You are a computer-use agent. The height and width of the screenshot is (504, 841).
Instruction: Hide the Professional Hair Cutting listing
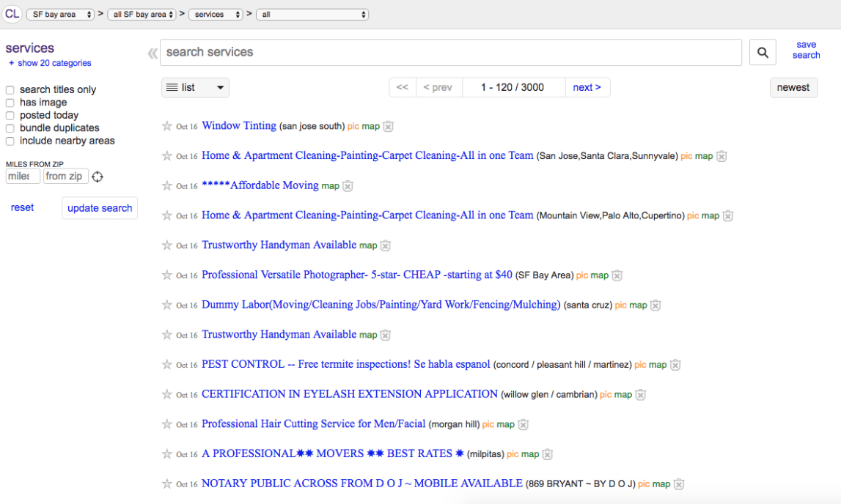(523, 425)
